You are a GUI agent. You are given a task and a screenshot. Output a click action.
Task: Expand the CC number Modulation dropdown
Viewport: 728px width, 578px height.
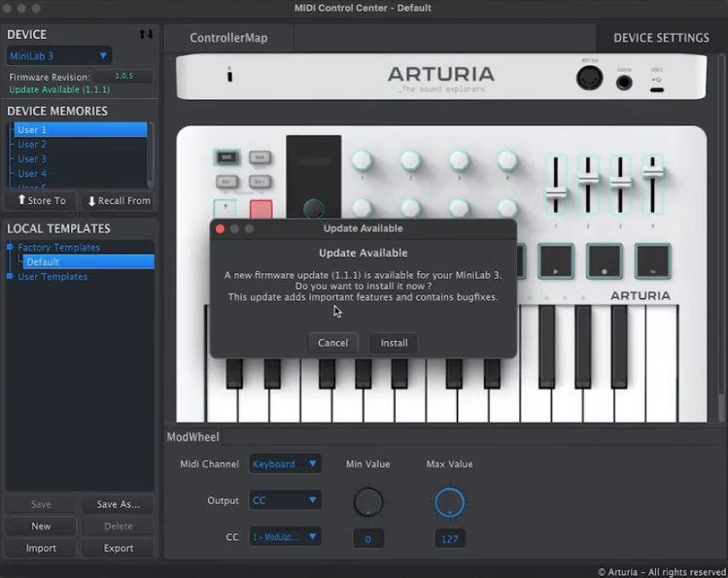pos(284,537)
